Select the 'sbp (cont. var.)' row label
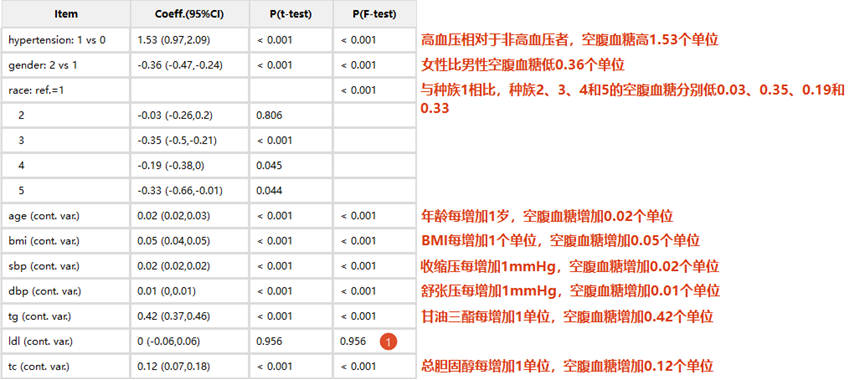865x380 pixels. point(44,266)
